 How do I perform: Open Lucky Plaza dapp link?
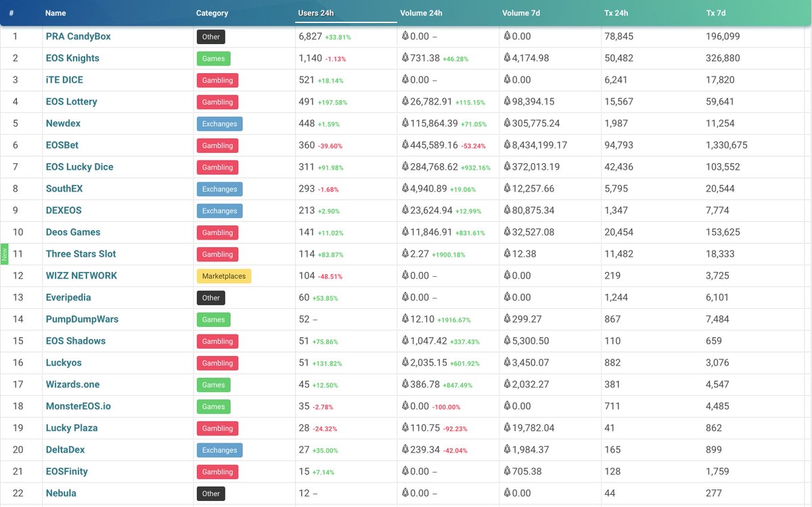tap(72, 428)
